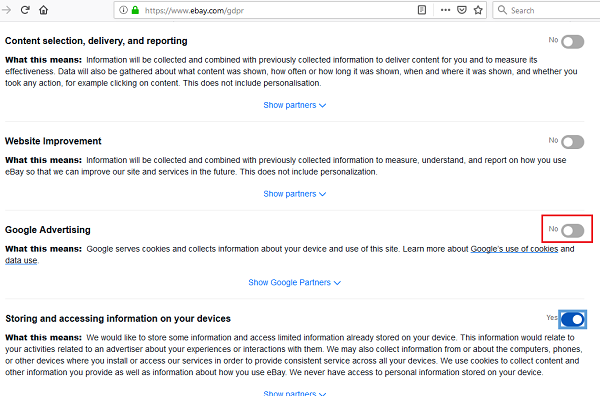Click the green padlock security icon

click(x=135, y=10)
